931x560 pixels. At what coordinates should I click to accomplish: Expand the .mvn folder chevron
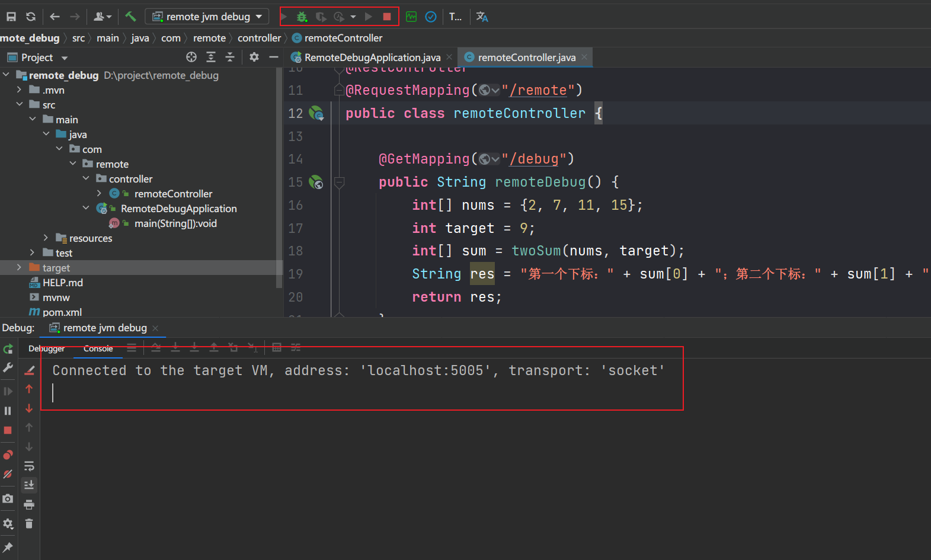click(20, 89)
